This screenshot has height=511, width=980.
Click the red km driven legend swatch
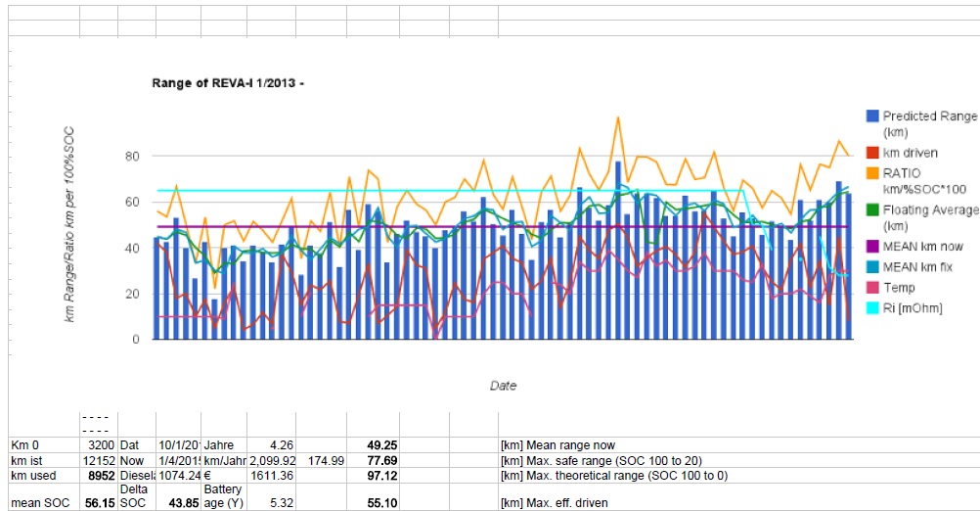tap(873, 153)
